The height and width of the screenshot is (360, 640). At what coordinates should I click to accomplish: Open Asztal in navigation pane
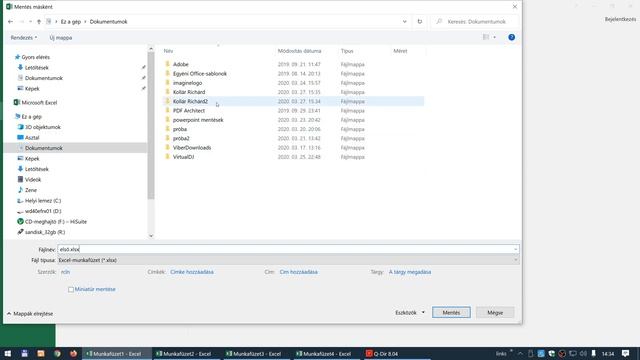tap(32, 138)
